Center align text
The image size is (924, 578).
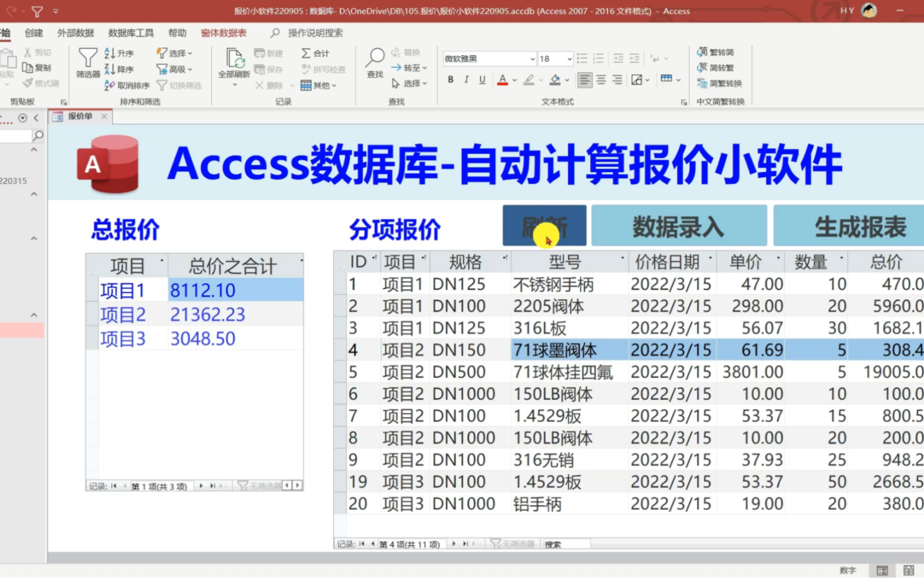[x=601, y=79]
